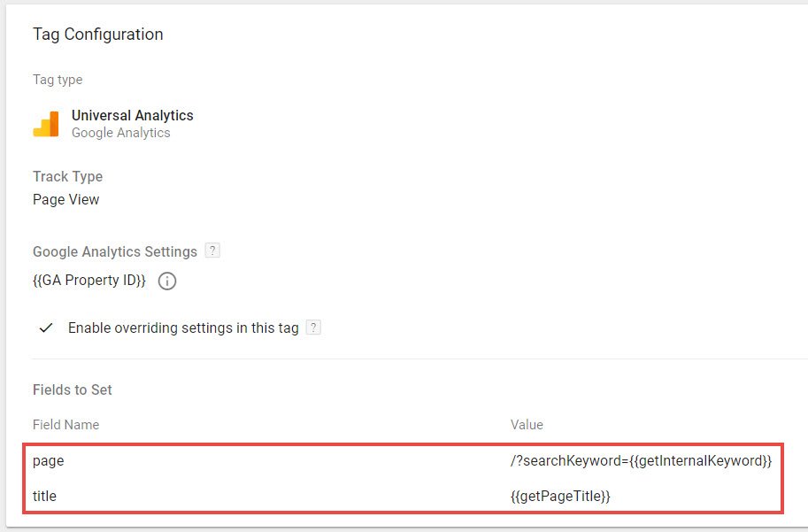This screenshot has height=532, width=808.
Task: Click info icon next to GA Property ID
Action: (166, 281)
